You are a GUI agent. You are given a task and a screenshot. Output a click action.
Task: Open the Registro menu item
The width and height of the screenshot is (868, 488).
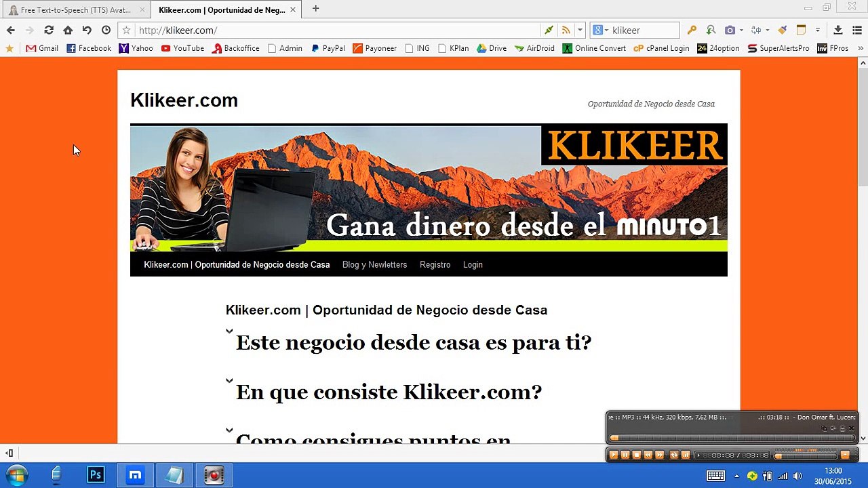point(435,264)
